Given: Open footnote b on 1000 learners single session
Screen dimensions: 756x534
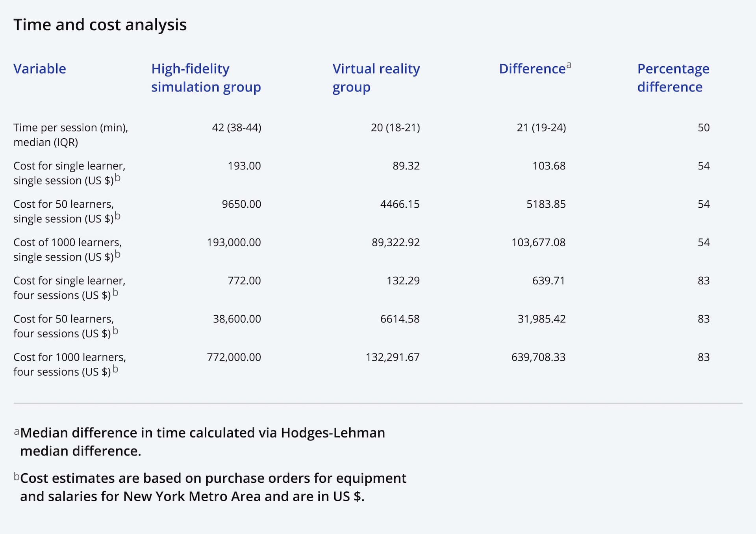Looking at the screenshot, I should tap(117, 255).
